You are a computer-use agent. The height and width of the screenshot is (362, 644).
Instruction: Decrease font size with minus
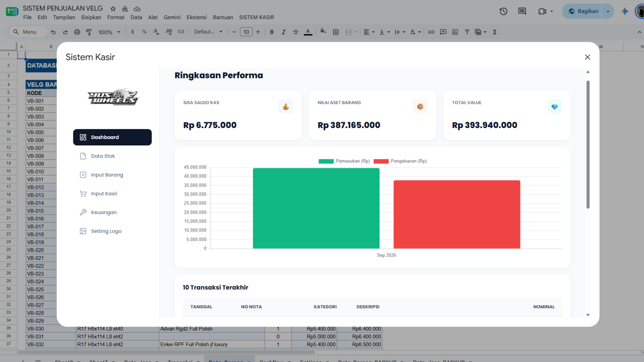point(234,32)
